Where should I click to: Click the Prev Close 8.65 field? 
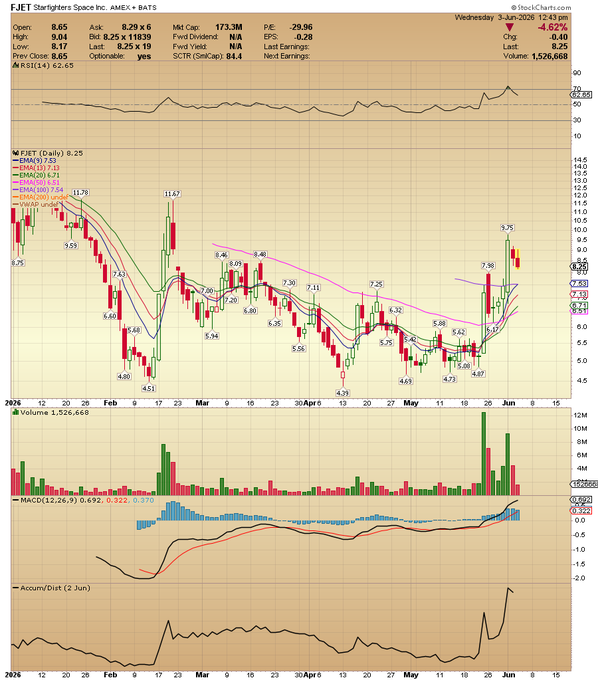coord(40,56)
